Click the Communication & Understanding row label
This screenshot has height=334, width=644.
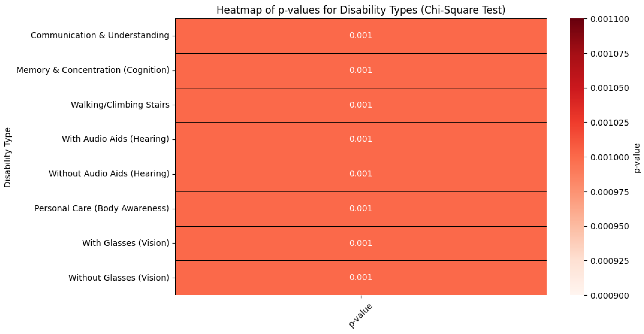[x=100, y=35]
